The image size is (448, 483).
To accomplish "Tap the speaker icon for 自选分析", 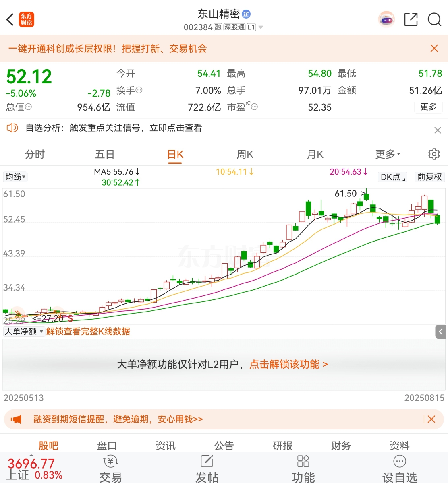I will [12, 128].
